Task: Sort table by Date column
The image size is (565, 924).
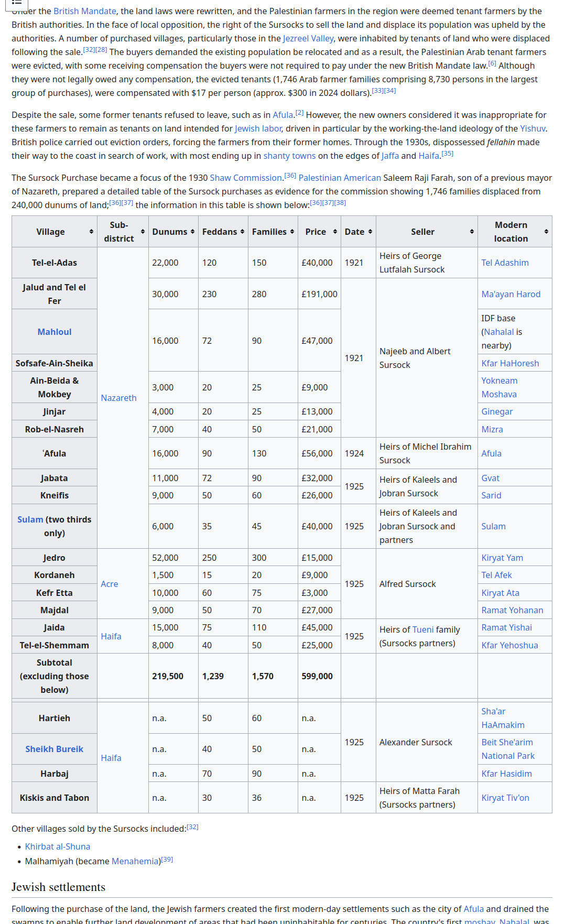Action: [358, 232]
